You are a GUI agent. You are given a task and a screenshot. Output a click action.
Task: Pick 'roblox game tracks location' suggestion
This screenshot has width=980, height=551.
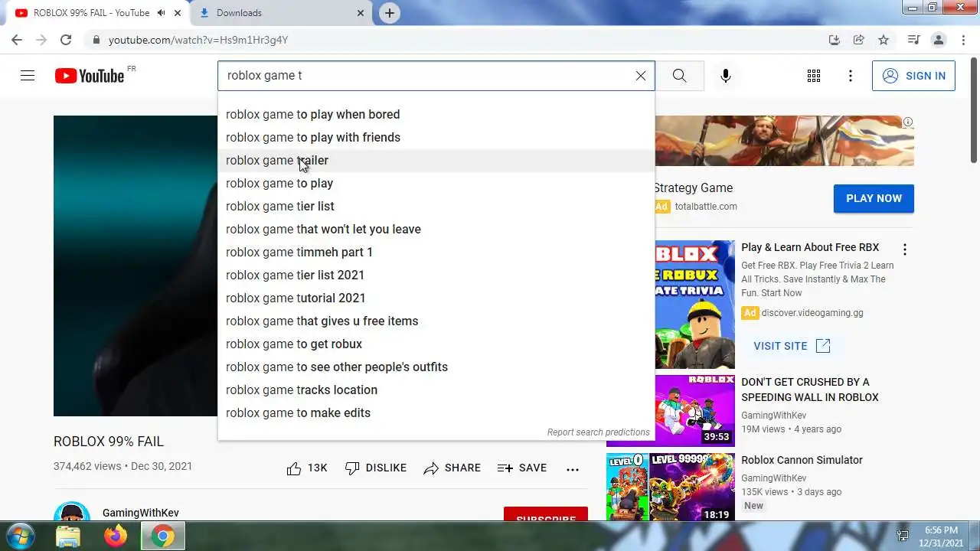[x=436, y=390]
